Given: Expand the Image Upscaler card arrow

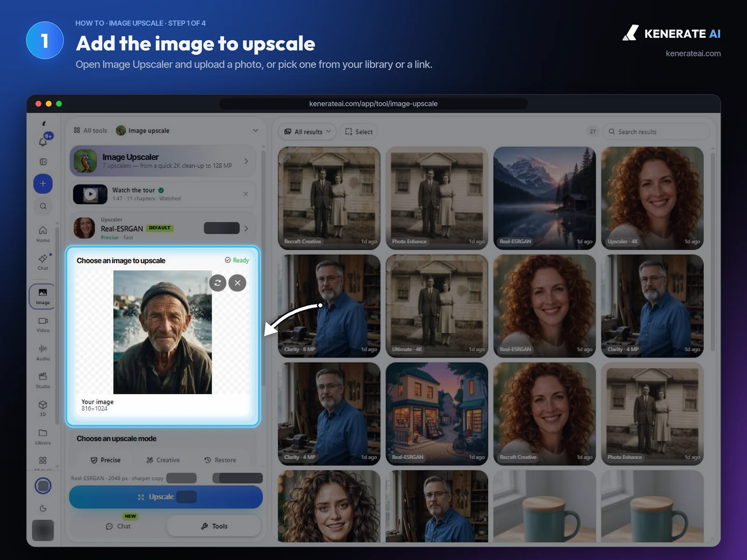Looking at the screenshot, I should [247, 161].
